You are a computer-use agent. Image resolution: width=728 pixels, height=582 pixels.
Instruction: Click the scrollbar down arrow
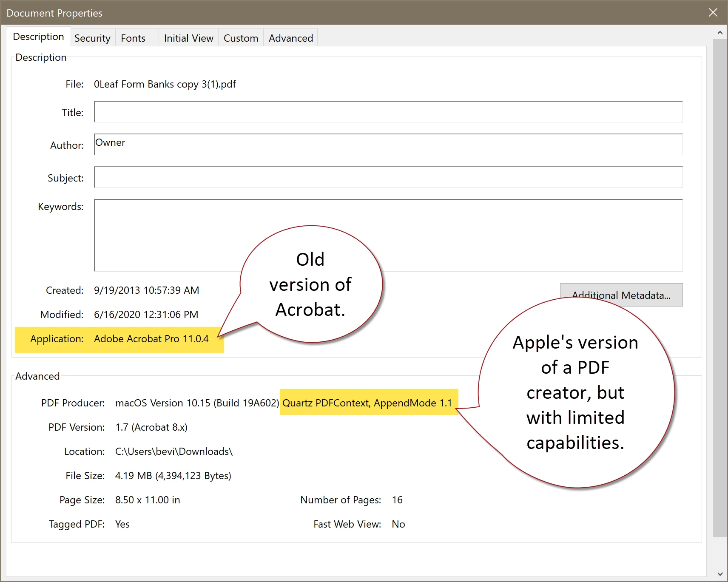click(720, 574)
